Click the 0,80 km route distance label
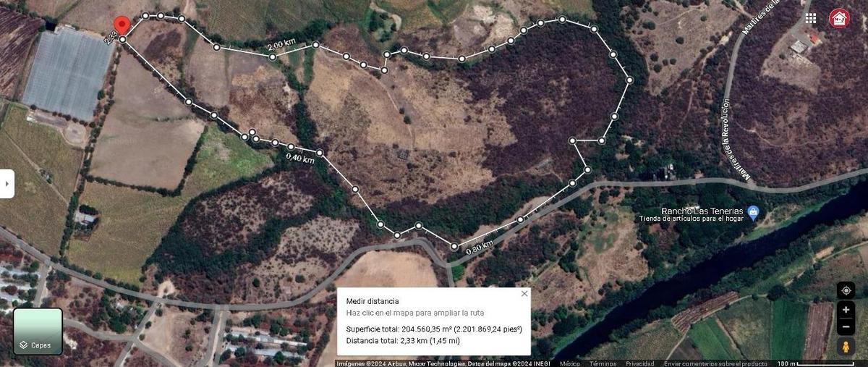Viewport: 868px width, 367px height. [x=480, y=246]
